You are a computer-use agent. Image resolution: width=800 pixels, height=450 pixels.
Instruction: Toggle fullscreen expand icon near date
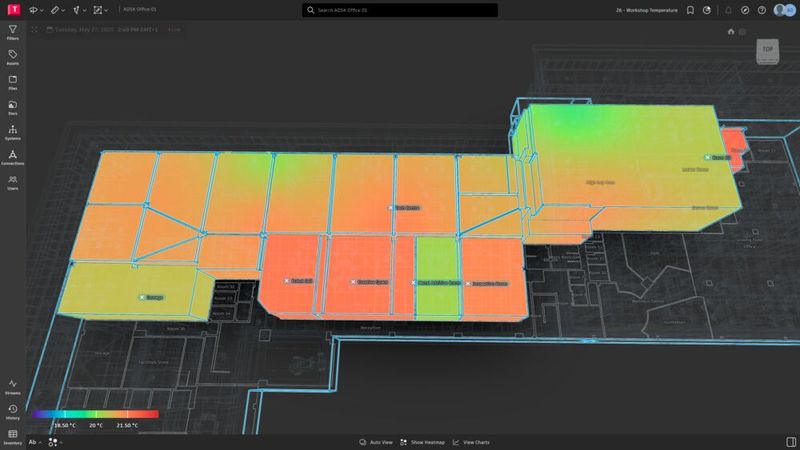coord(35,30)
